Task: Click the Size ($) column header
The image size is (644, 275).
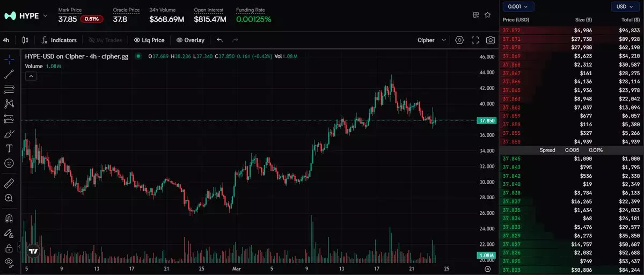Action: point(583,20)
